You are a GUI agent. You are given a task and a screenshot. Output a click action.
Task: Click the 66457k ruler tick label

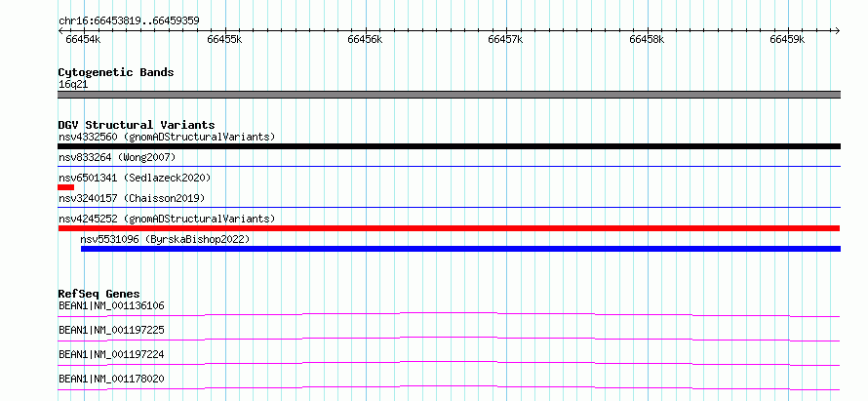505,39
